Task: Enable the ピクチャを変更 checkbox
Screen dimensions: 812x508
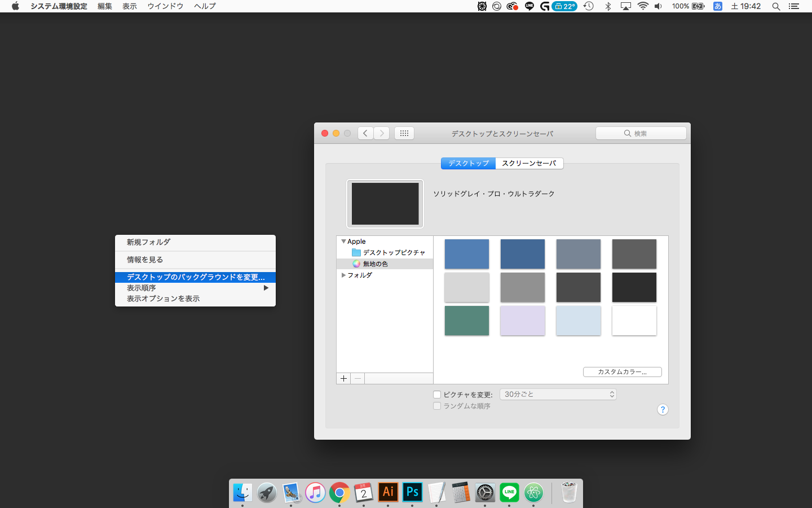Action: (x=437, y=395)
